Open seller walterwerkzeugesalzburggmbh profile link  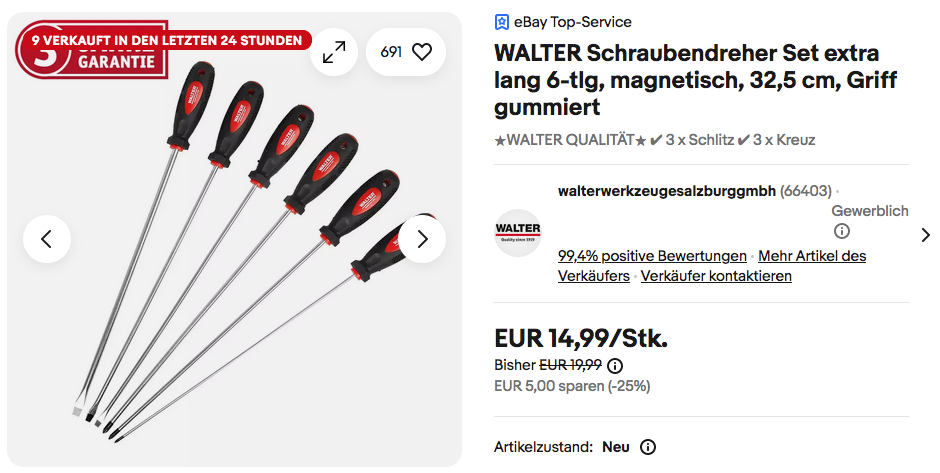click(x=666, y=191)
